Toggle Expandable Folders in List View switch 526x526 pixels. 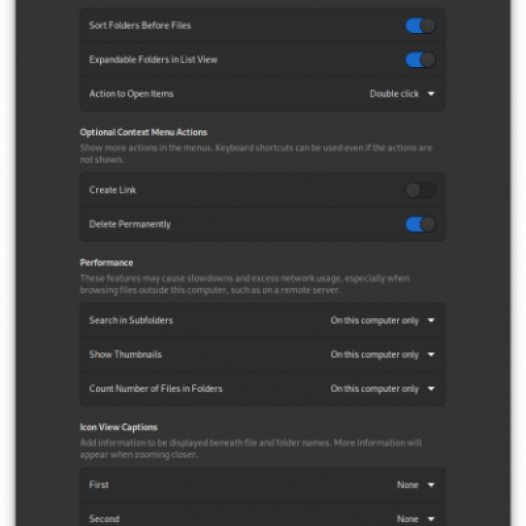click(x=420, y=60)
